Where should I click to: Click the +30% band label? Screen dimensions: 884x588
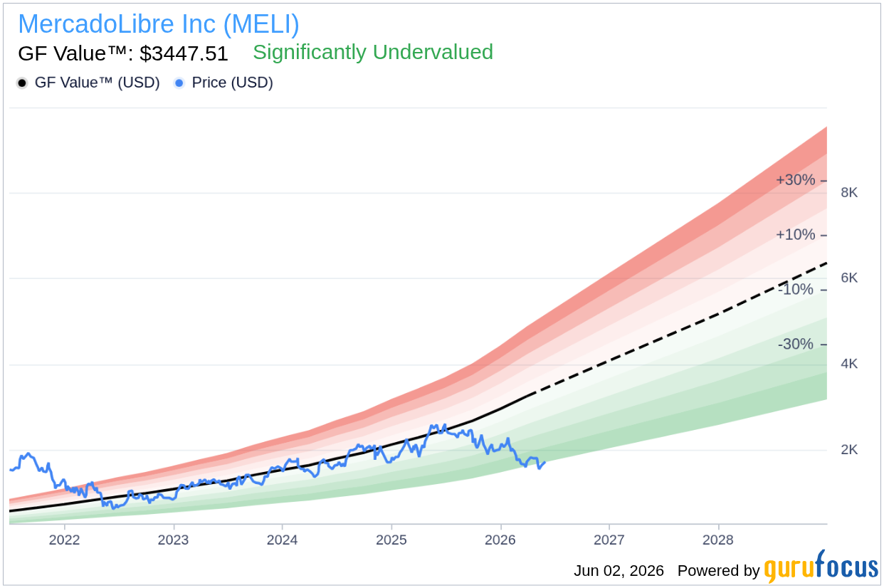(x=795, y=180)
